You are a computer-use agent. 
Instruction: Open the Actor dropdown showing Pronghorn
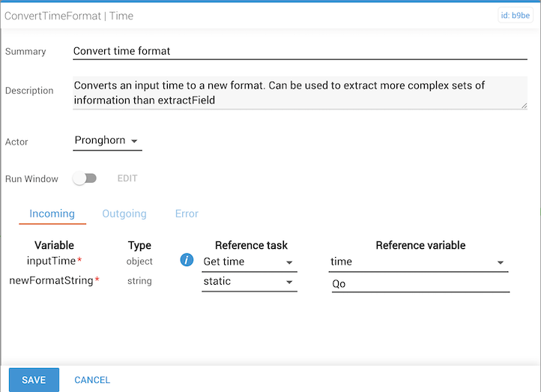[x=107, y=141]
